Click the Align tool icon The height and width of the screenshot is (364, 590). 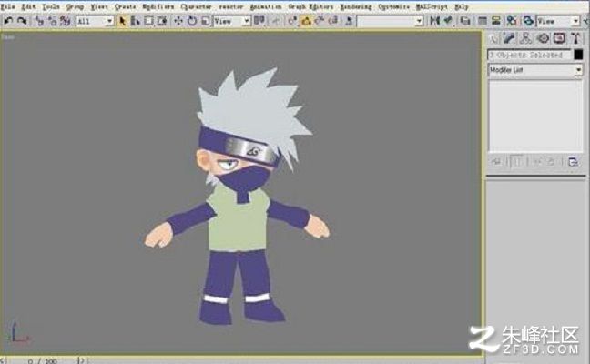[x=448, y=21]
